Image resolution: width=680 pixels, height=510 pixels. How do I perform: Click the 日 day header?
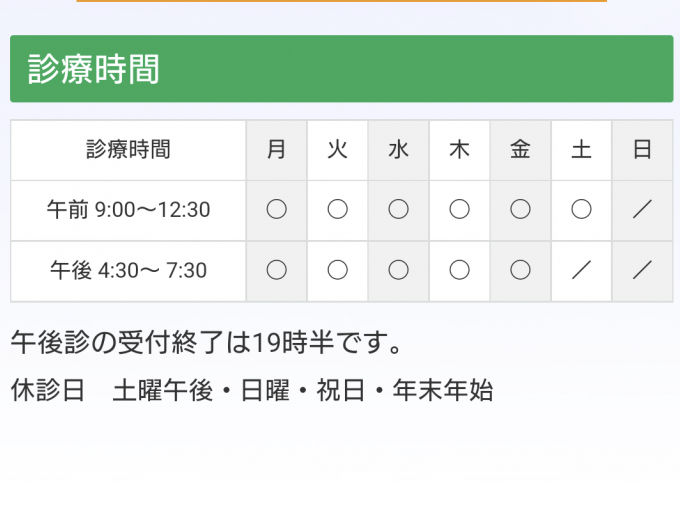click(642, 150)
